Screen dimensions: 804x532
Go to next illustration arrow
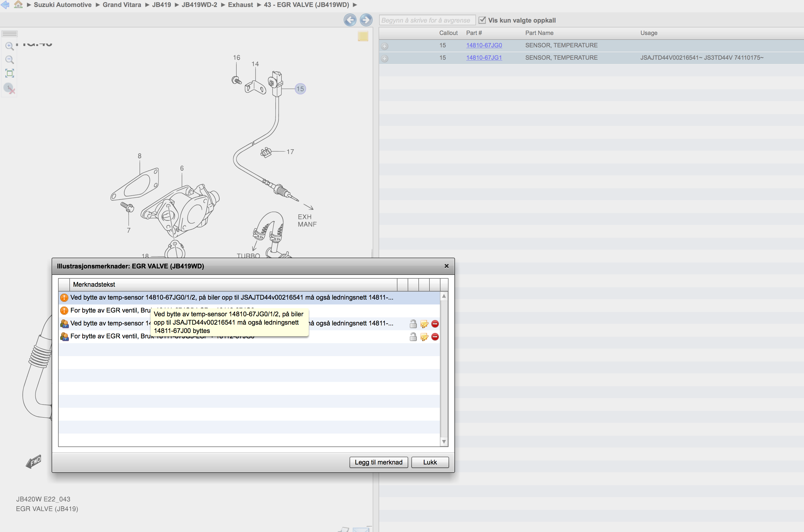coord(366,20)
